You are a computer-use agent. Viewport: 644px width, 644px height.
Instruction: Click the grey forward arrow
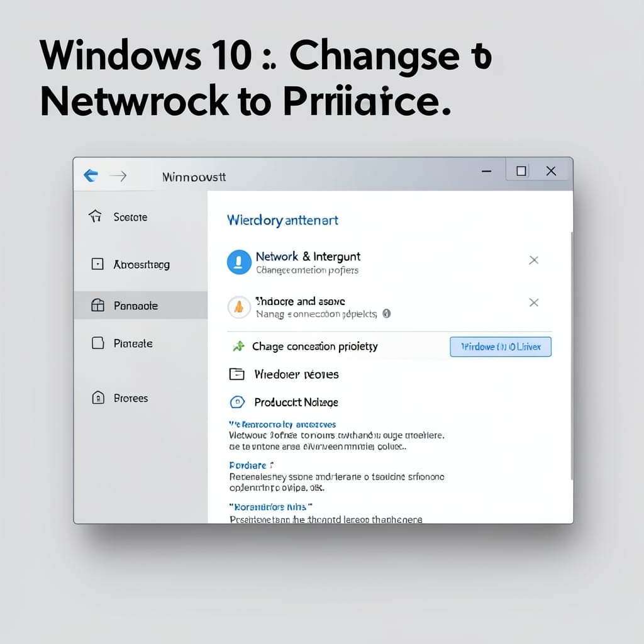click(x=118, y=177)
